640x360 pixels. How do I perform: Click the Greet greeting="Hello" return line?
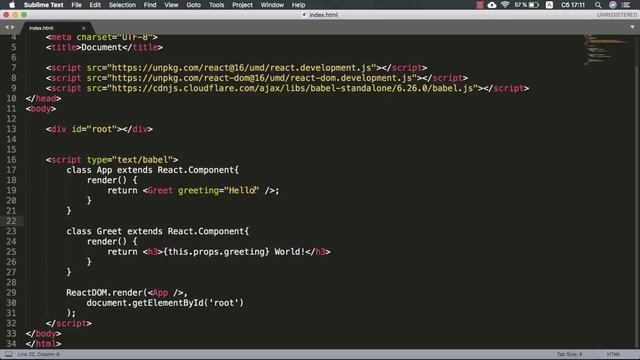(193, 190)
